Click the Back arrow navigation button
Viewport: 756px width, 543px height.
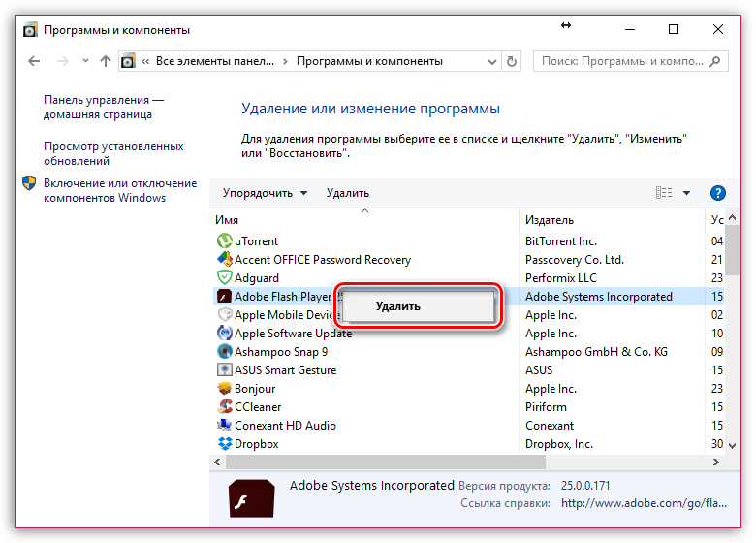[35, 61]
